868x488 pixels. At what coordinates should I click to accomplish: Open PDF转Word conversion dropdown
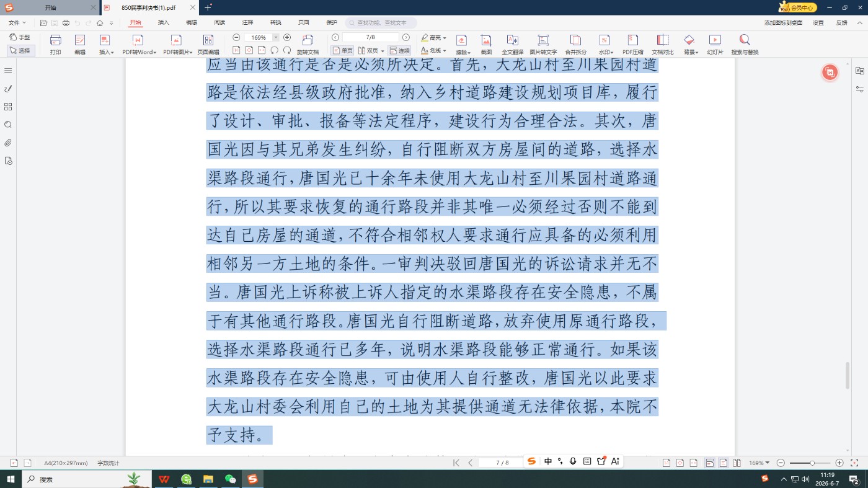click(x=139, y=45)
